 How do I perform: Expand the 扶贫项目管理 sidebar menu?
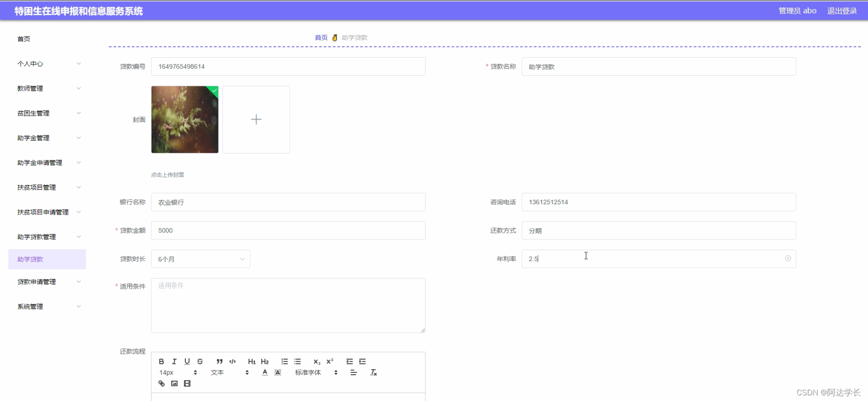(x=47, y=187)
